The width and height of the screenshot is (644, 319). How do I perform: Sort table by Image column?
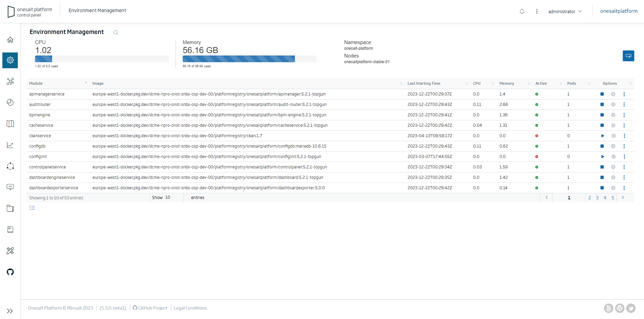pyautogui.click(x=247, y=83)
